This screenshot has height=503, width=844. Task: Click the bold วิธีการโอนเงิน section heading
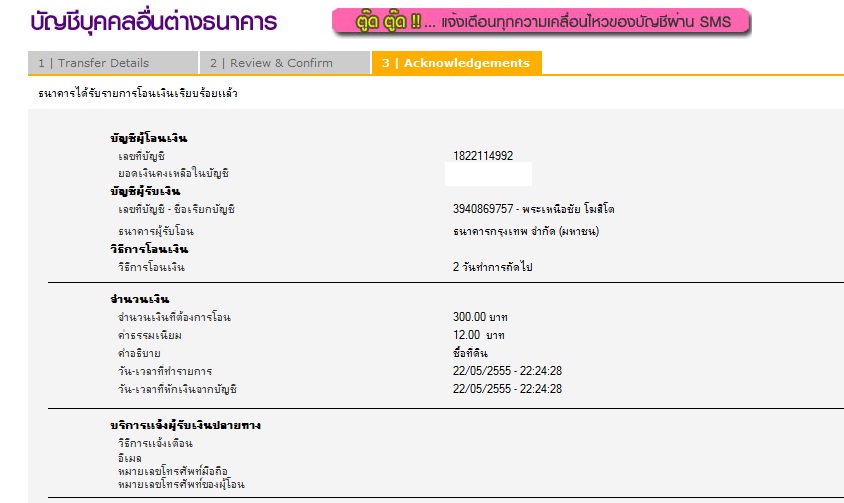(149, 249)
